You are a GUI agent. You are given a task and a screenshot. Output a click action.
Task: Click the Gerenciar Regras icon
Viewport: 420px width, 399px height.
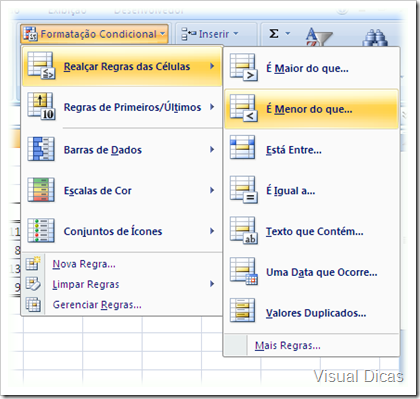pyautogui.click(x=33, y=304)
